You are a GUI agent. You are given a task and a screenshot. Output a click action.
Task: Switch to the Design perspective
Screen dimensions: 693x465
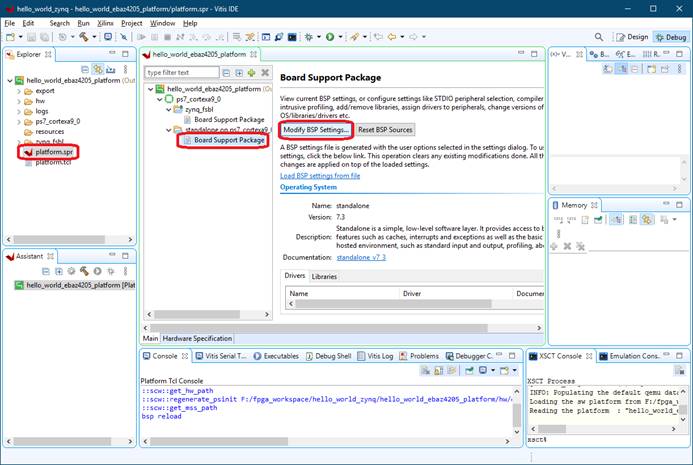[x=632, y=37]
